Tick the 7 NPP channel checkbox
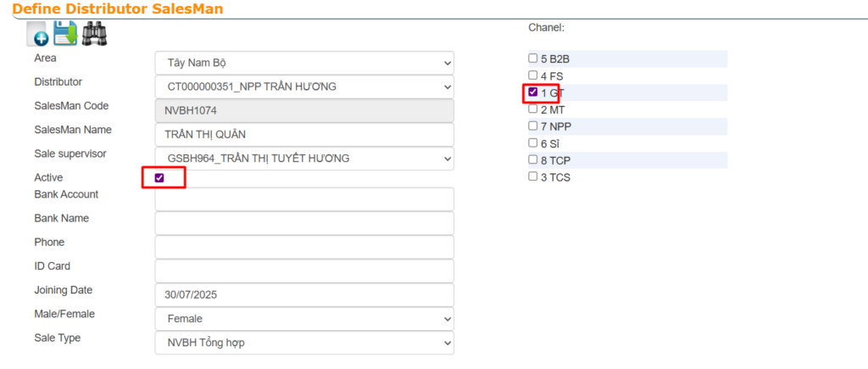This screenshot has height=369, width=868. pyautogui.click(x=533, y=126)
